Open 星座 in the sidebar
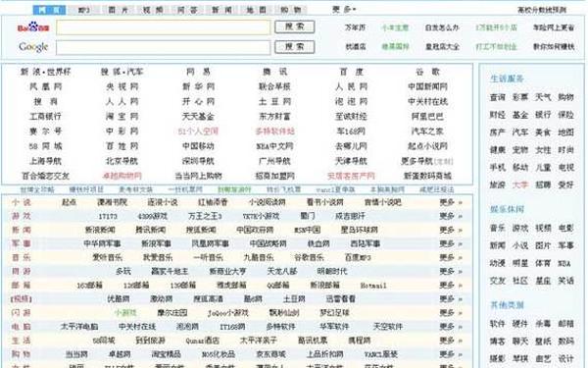588x368 pixels. tap(543, 281)
